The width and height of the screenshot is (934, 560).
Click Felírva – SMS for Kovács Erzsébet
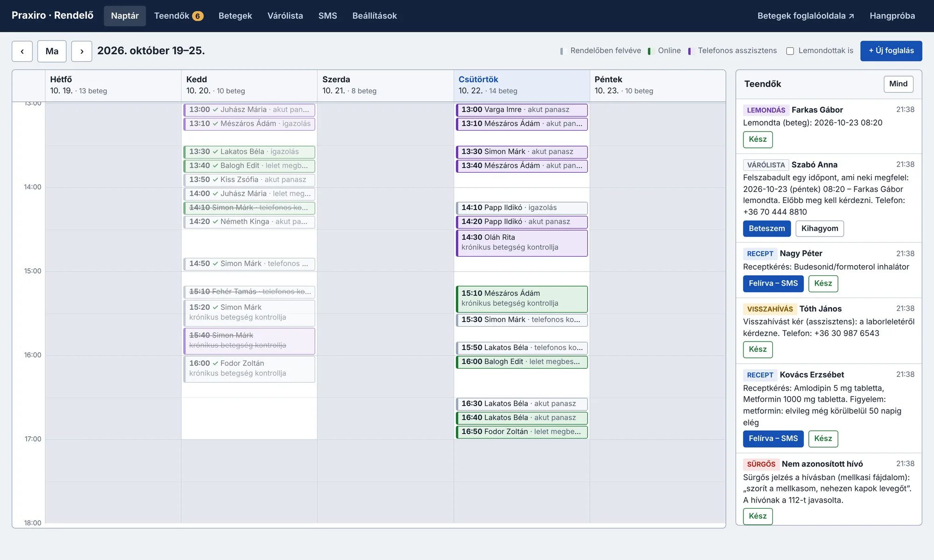coord(773,439)
